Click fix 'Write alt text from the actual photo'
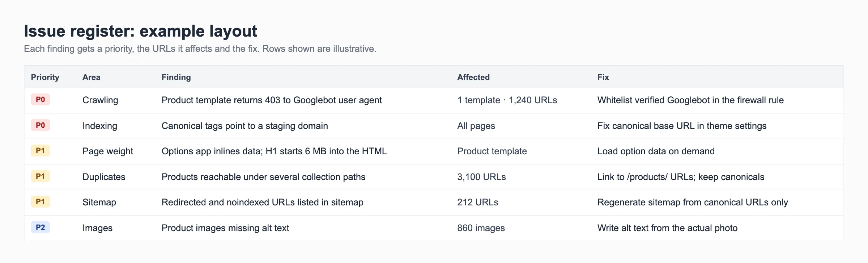 coord(667,228)
